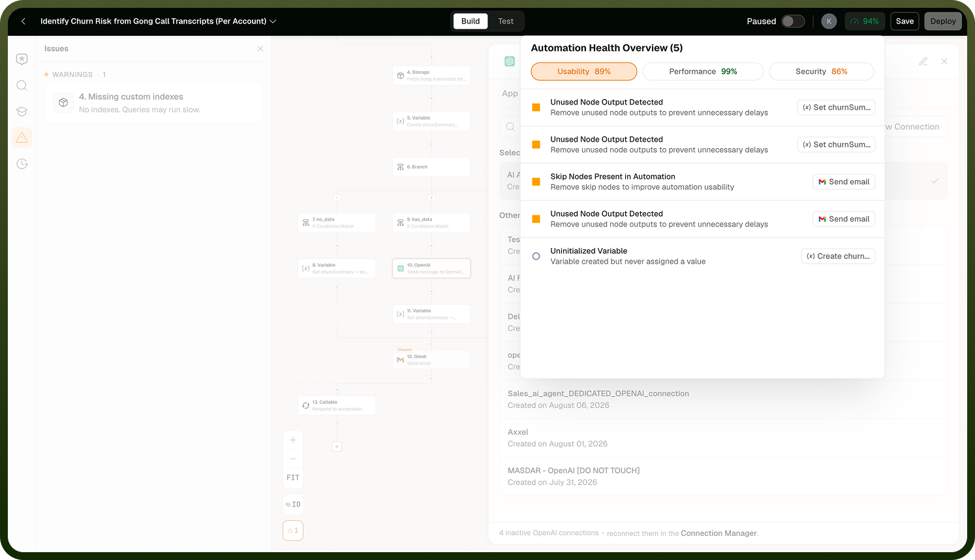The width and height of the screenshot is (975, 560).
Task: Switch to Build mode
Action: coord(471,22)
